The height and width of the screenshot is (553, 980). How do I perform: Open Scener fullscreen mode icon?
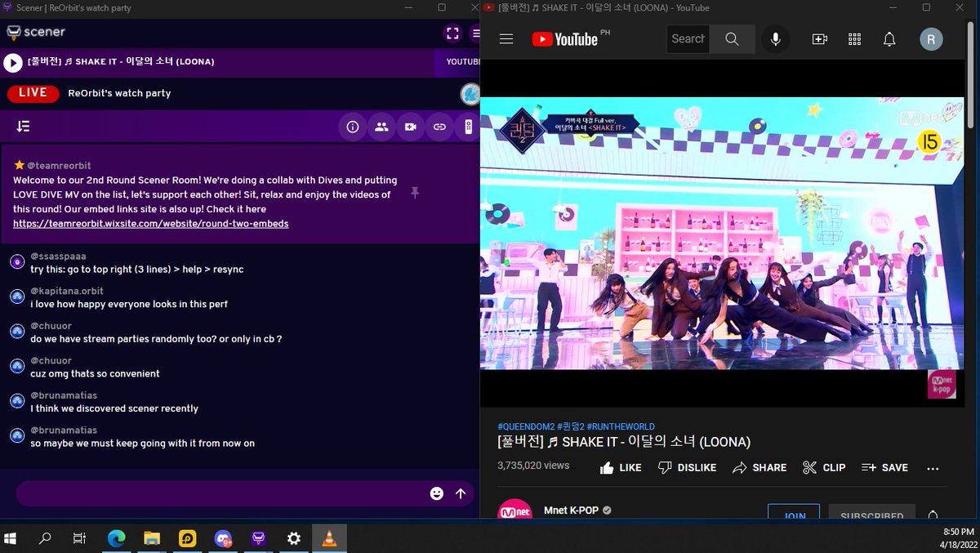point(452,33)
